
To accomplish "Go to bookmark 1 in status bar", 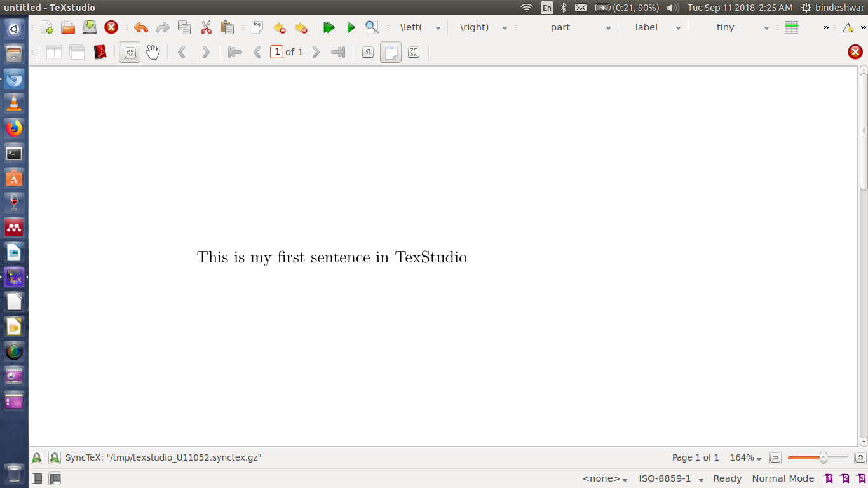I will [x=829, y=478].
